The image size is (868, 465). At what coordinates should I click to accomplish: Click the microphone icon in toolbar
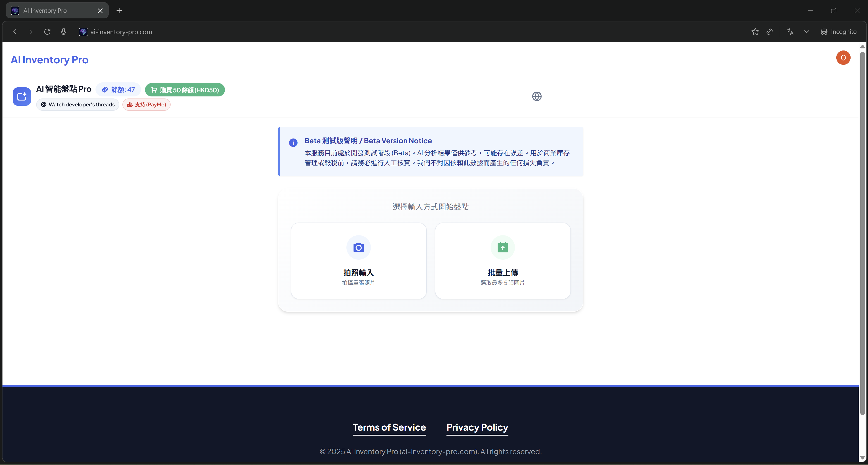[63, 32]
